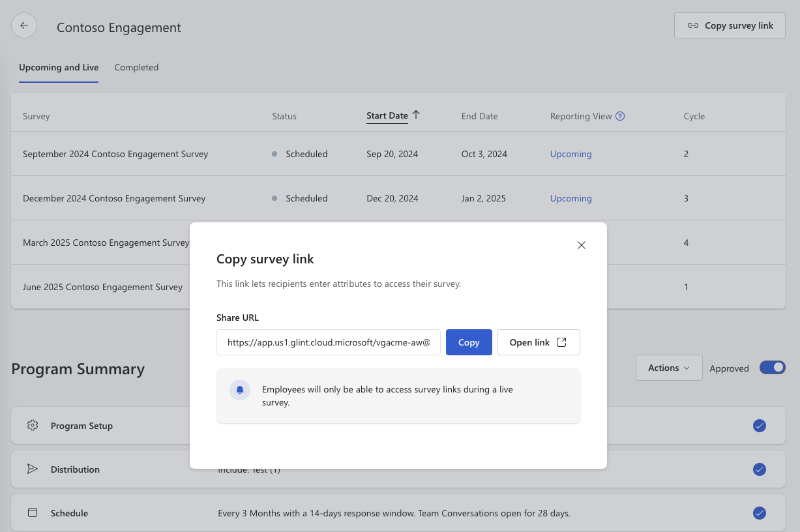Expand the Program Setup section
The height and width of the screenshot is (532, 800).
click(x=81, y=426)
